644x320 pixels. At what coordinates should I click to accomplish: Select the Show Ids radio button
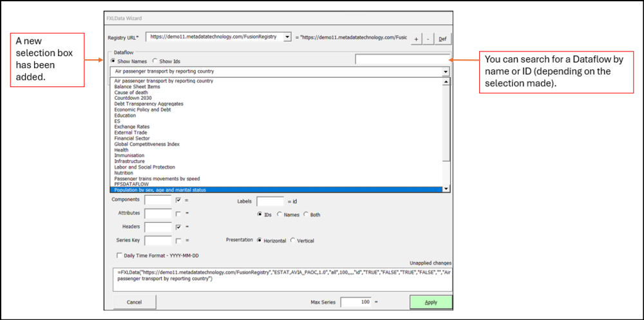pyautogui.click(x=154, y=61)
